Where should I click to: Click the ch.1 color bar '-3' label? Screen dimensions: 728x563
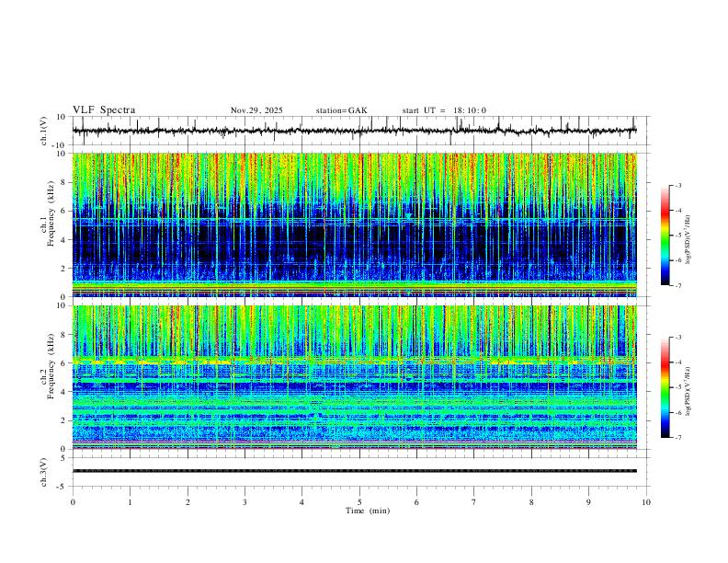[677, 185]
